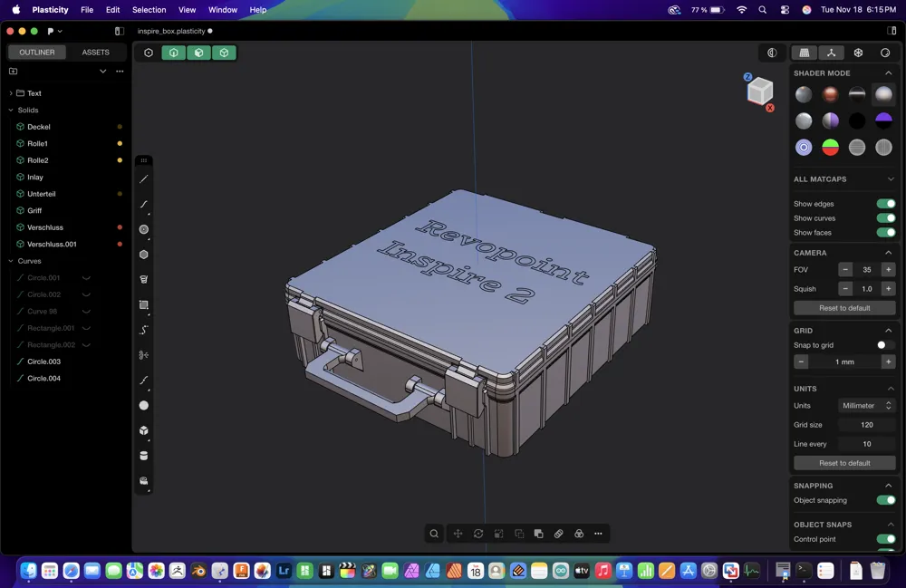Click the Move arrows icon in bottom bar
The height and width of the screenshot is (588, 906).
458,534
